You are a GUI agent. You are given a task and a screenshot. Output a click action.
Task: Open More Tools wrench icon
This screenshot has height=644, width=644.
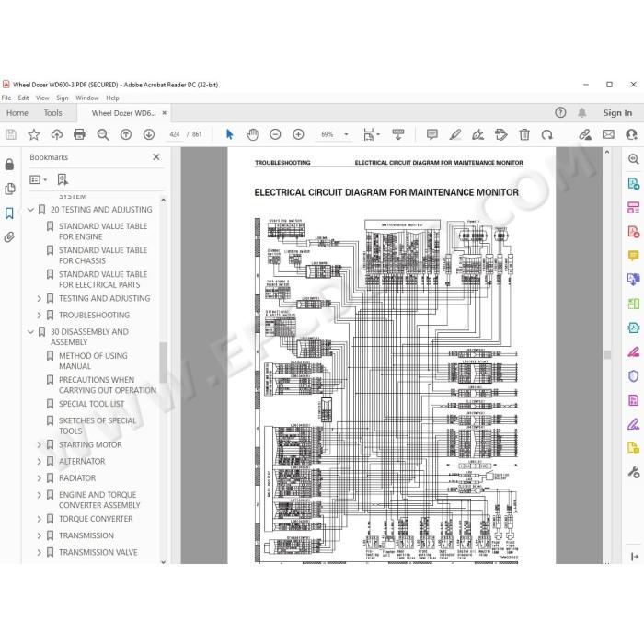pos(633,472)
